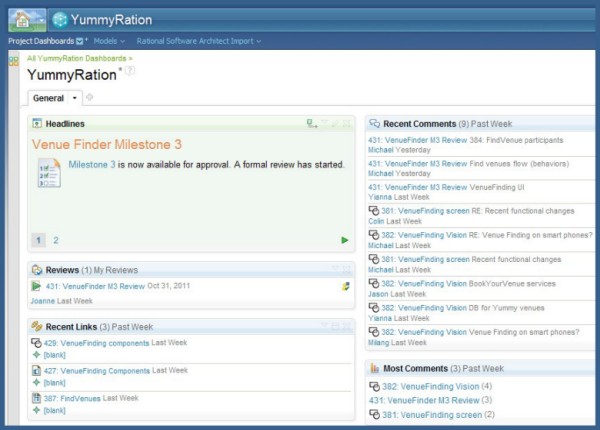
Task: Open 382: VenueFinding Vision in Most Comments
Action: tap(430, 386)
